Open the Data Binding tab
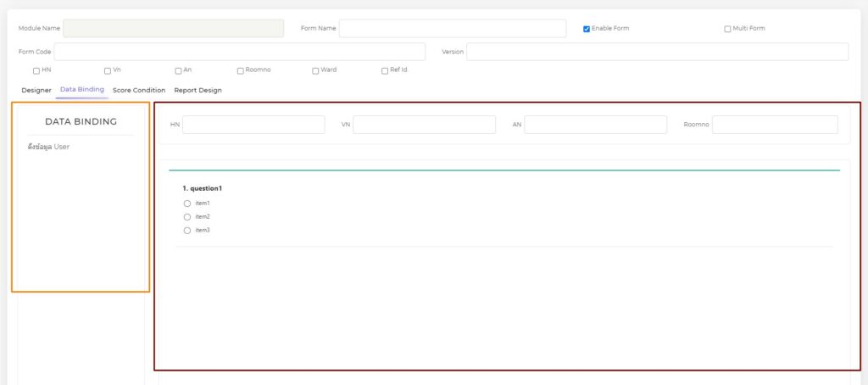This screenshot has width=868, height=385. pyautogui.click(x=82, y=90)
